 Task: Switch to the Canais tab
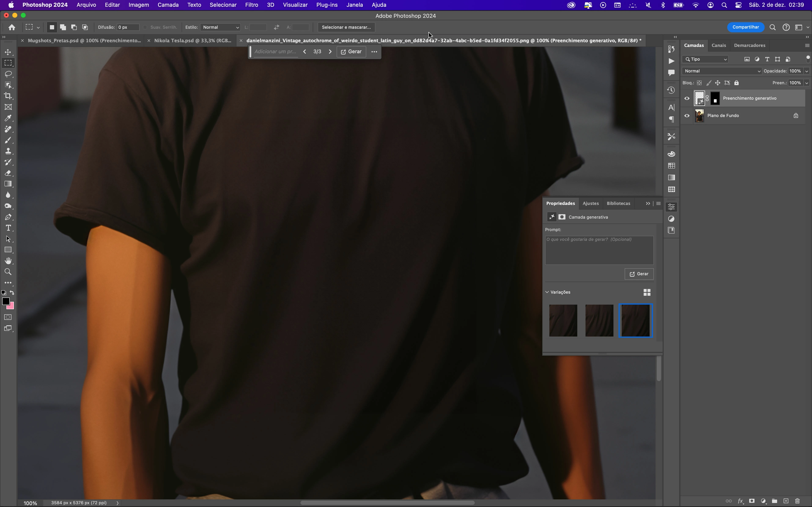click(718, 45)
